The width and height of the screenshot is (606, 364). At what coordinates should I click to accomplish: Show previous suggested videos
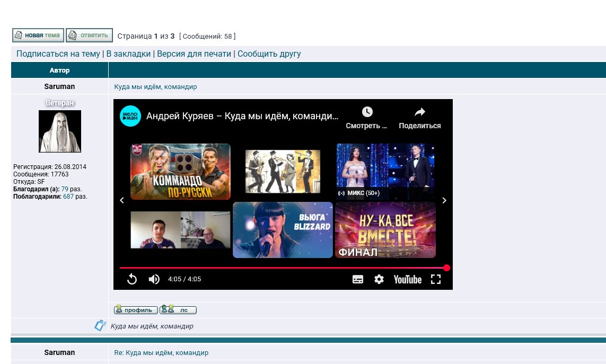tap(122, 200)
